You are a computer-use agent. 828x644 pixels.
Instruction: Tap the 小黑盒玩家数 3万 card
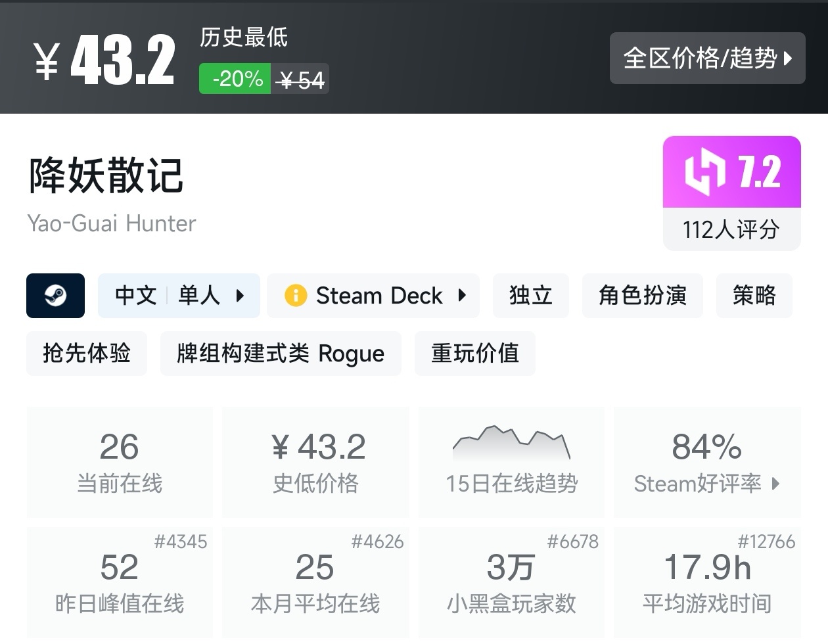[511, 582]
